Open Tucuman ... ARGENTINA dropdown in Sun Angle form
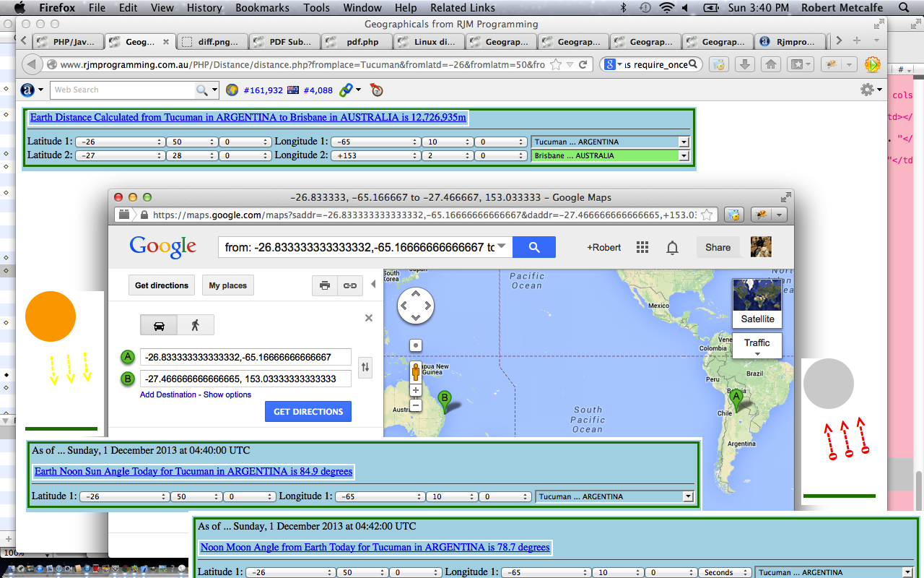The width and height of the screenshot is (924, 578). coord(615,496)
